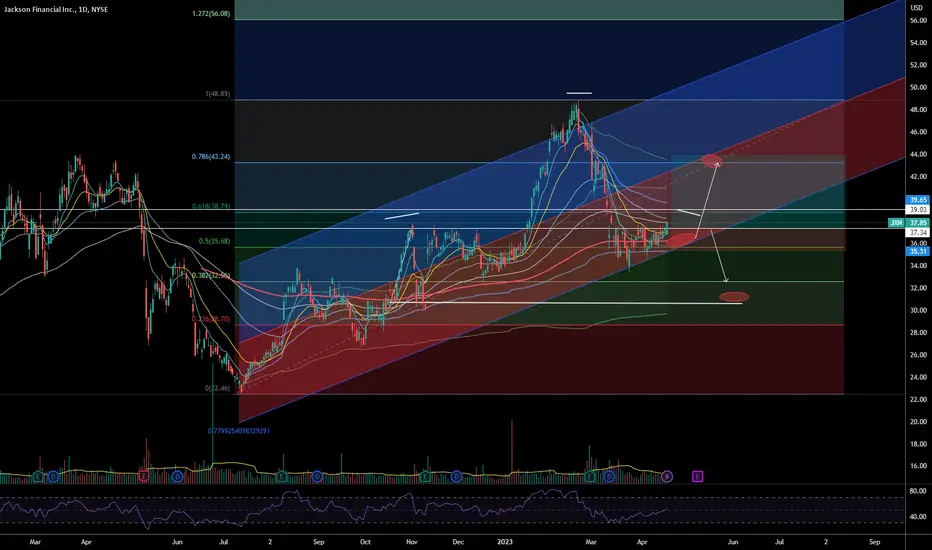
Task: Click the Sep label at far right of time axis
Action: point(874,542)
